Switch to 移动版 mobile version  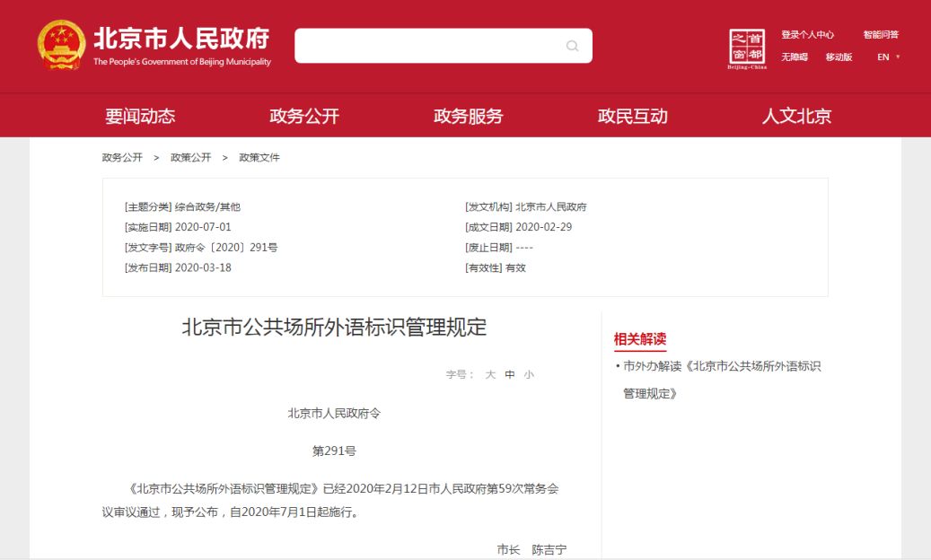click(839, 57)
